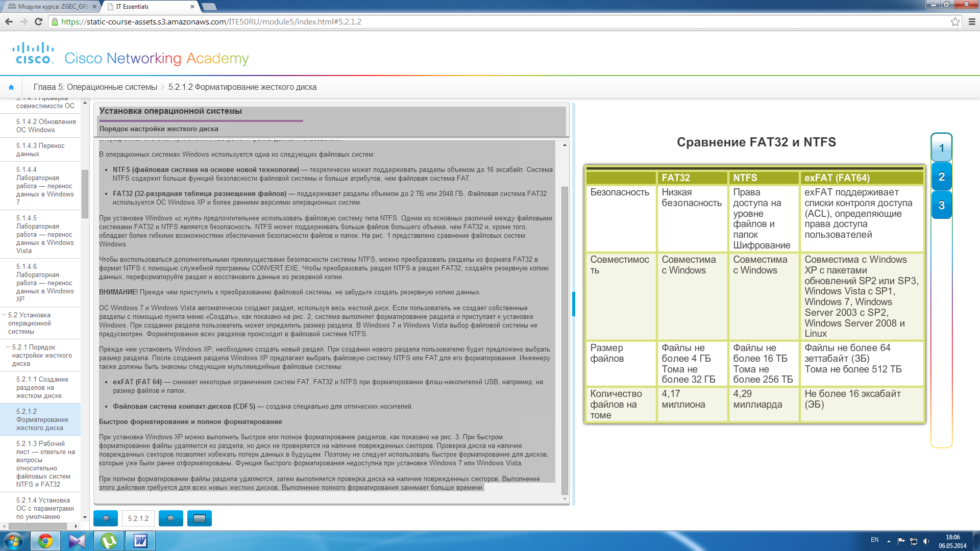Close the Модули курса tab
Image resolution: width=980 pixels, height=551 pixels.
(94, 7)
